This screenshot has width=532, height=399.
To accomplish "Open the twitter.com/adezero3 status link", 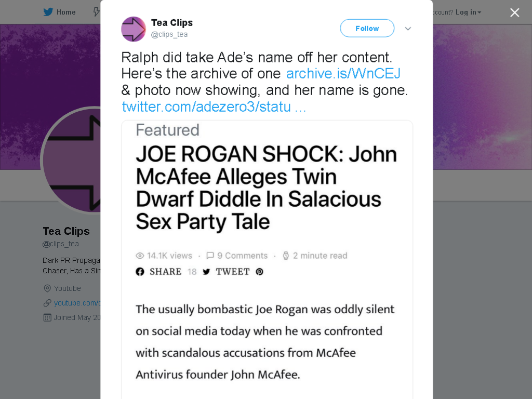I will point(214,107).
